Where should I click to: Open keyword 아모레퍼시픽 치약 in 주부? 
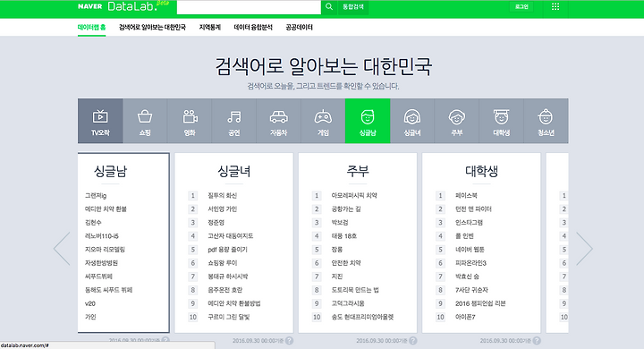354,196
